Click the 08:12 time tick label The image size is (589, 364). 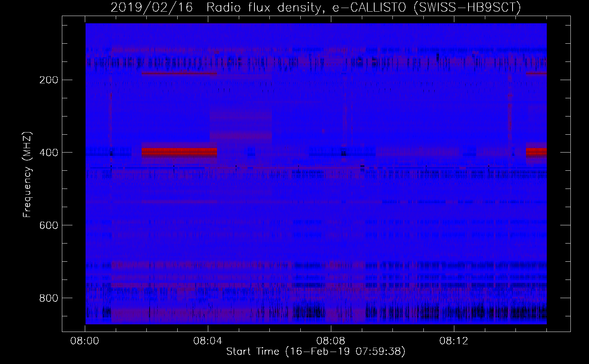[x=454, y=341]
